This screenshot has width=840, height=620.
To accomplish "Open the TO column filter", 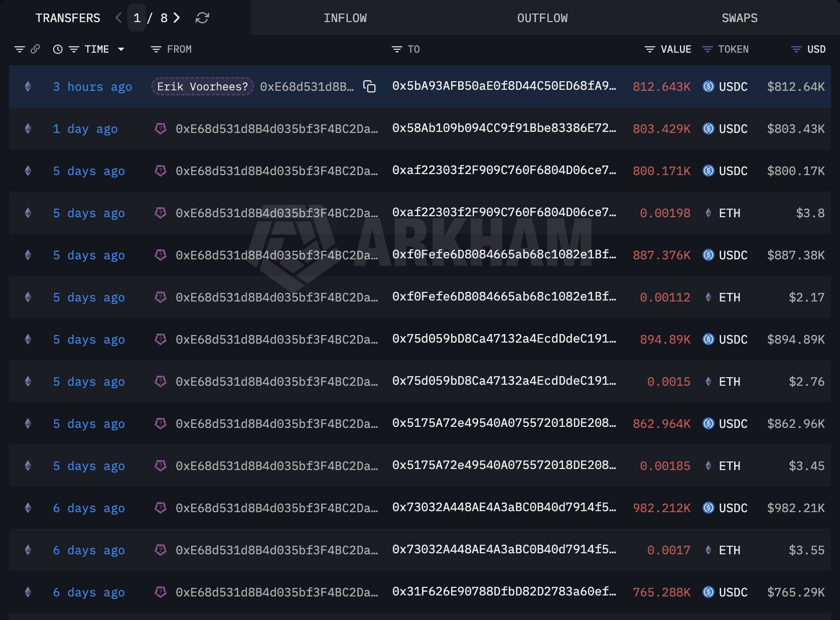I will tap(397, 49).
